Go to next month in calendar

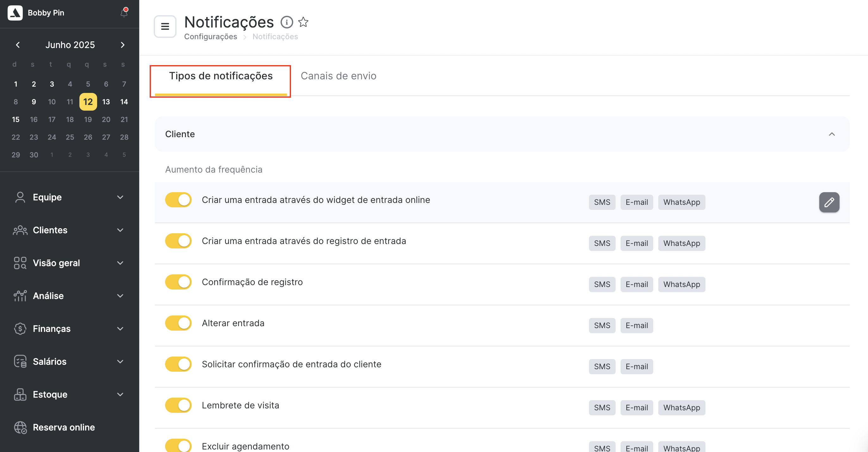(123, 45)
